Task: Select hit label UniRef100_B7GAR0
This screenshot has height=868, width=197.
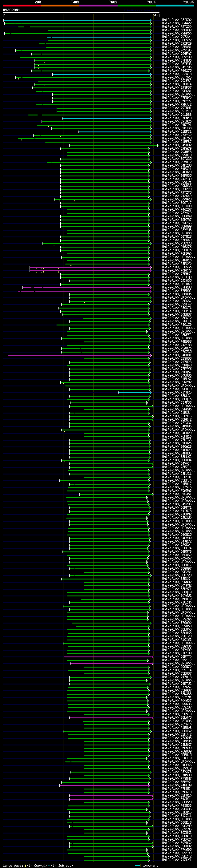Action: 177,623
